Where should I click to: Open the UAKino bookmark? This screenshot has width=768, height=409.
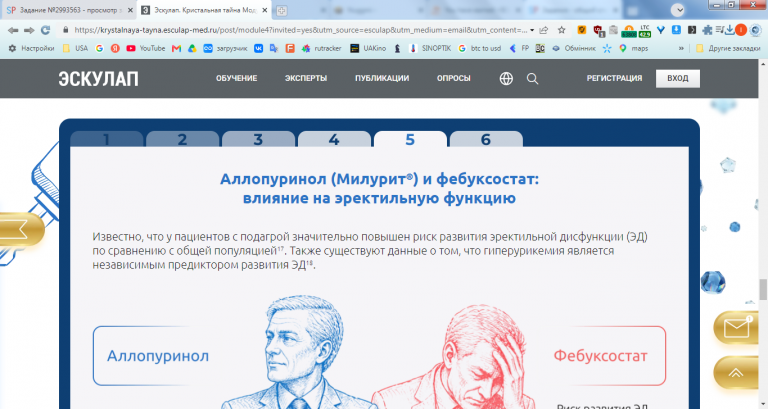[x=368, y=48]
